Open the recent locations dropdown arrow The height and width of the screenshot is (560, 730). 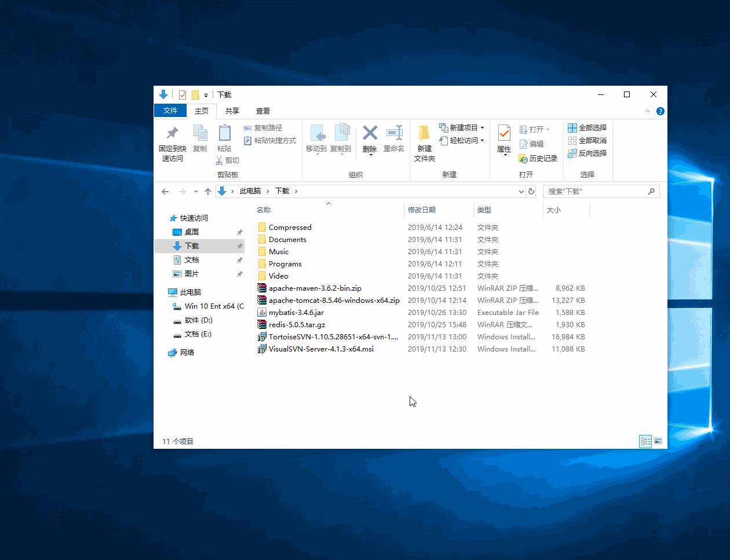click(x=196, y=192)
